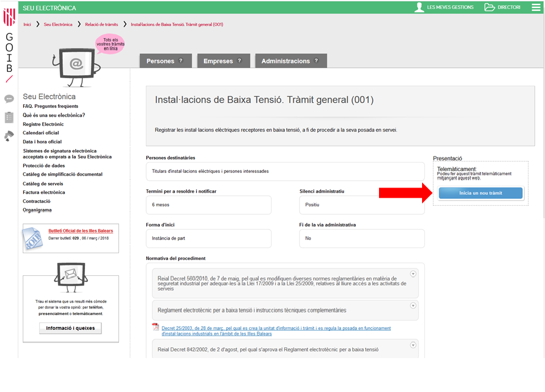Open the hamburger menu icon at top right

tap(536, 7)
